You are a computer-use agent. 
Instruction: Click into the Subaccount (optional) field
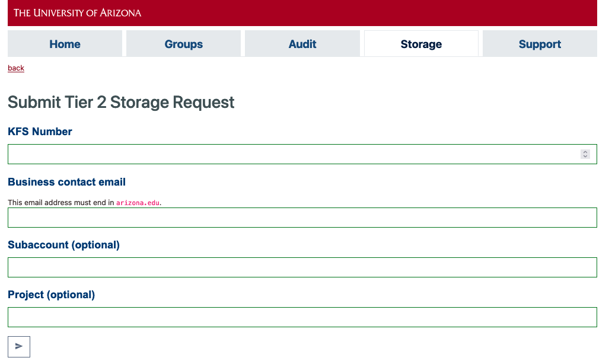[302, 267]
